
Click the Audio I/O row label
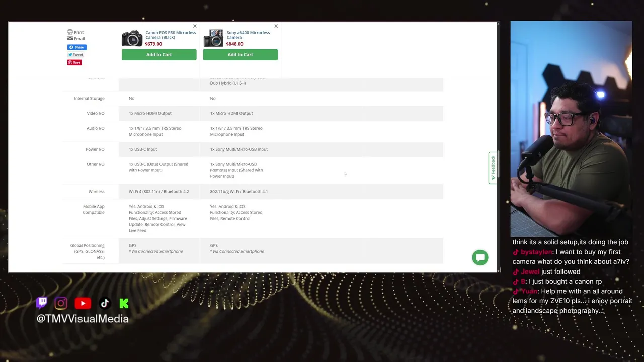[x=96, y=128]
